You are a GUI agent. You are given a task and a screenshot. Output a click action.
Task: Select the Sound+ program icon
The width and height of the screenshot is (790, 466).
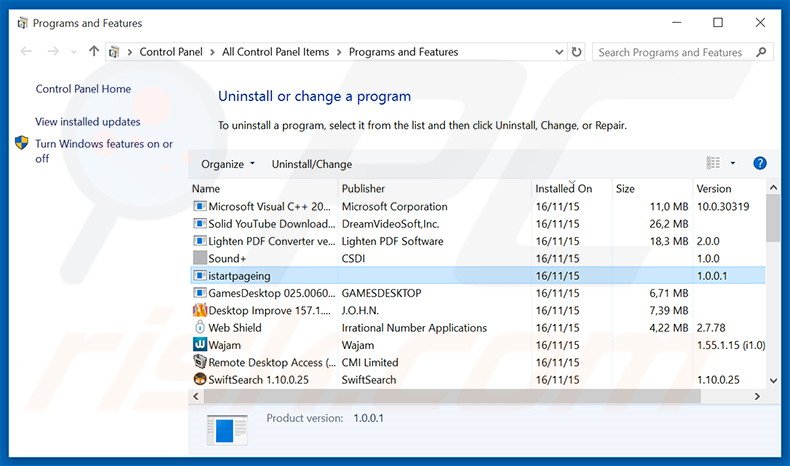pyautogui.click(x=200, y=258)
